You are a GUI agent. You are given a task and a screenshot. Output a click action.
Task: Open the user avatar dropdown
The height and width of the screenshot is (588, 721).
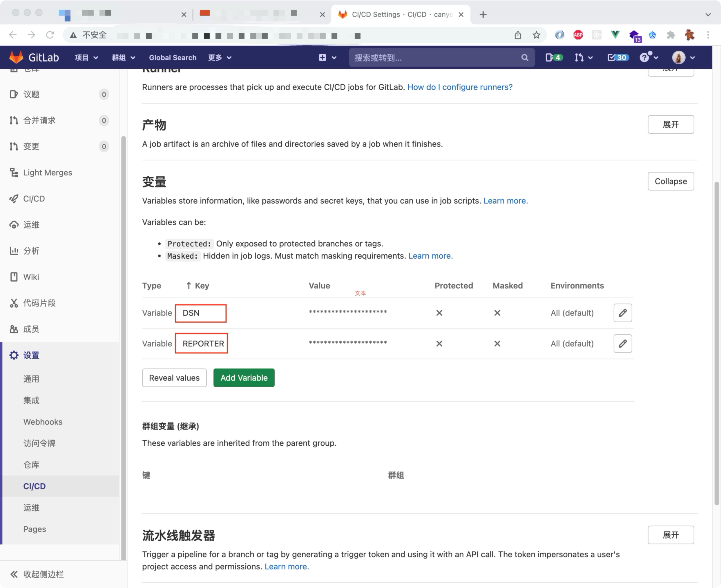[x=683, y=58]
